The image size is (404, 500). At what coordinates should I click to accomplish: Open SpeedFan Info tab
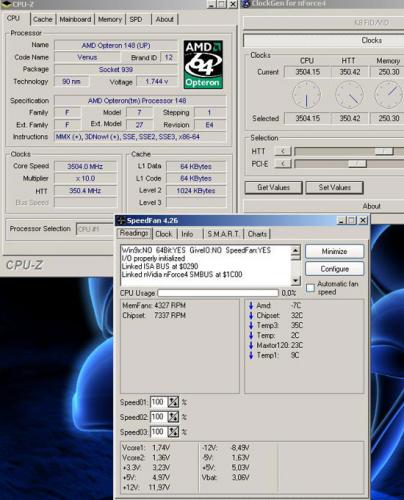point(187,234)
